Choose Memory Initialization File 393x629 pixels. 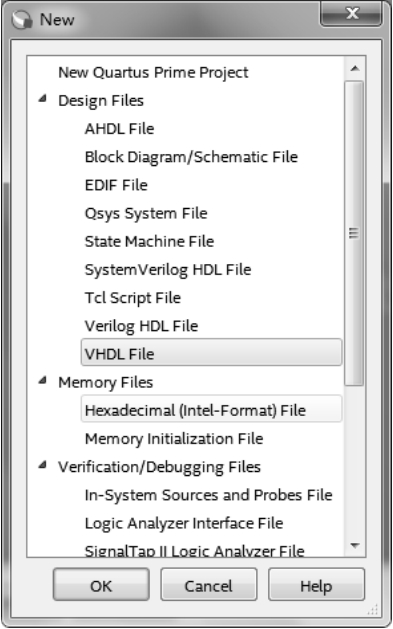pos(174,439)
